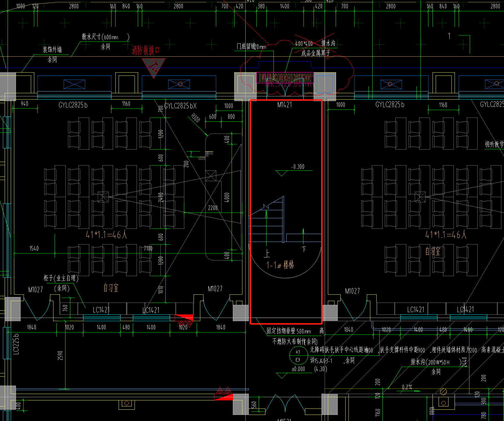The height and width of the screenshot is (421, 504).
Task: Select M1027 tag left of stairwell
Action: click(215, 289)
